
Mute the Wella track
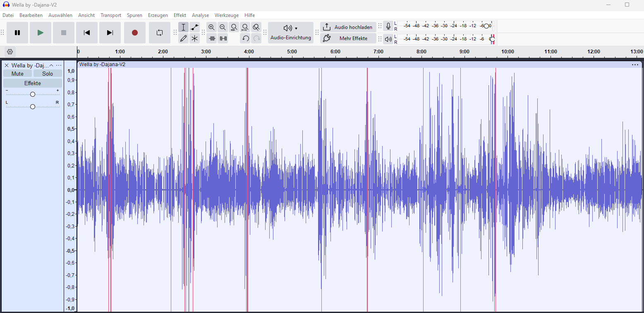point(17,74)
